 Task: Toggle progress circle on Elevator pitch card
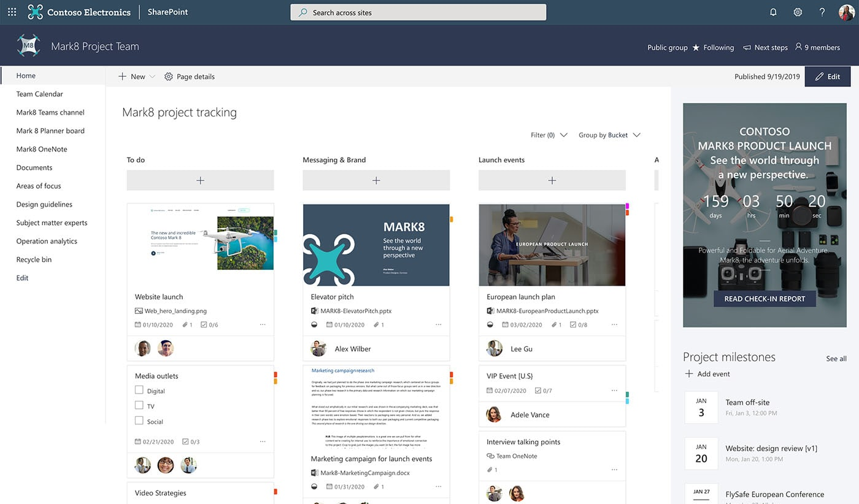315,324
